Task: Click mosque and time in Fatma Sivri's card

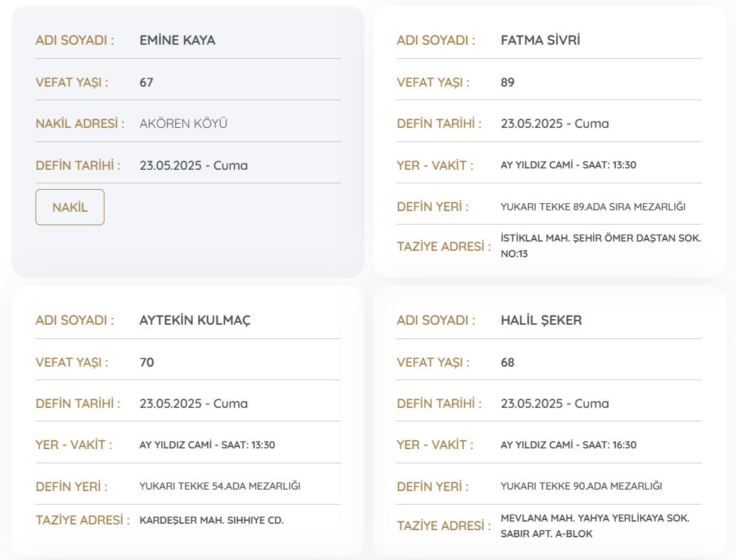Action: tap(568, 166)
